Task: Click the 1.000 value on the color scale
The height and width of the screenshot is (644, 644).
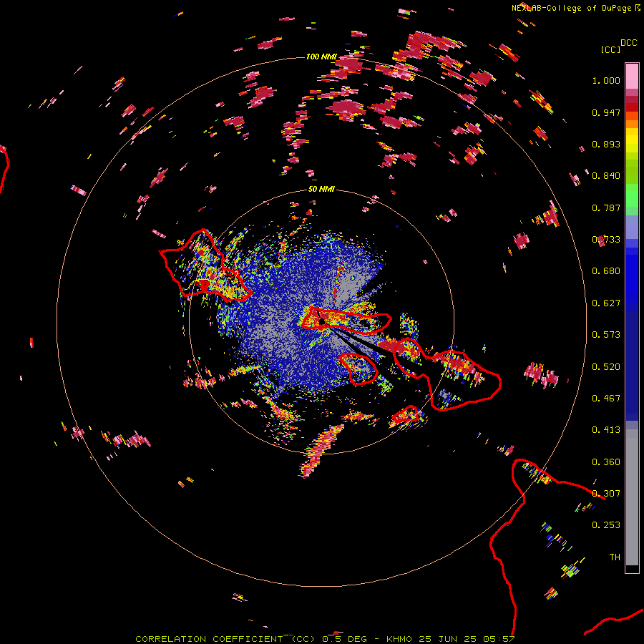Action: 606,81
